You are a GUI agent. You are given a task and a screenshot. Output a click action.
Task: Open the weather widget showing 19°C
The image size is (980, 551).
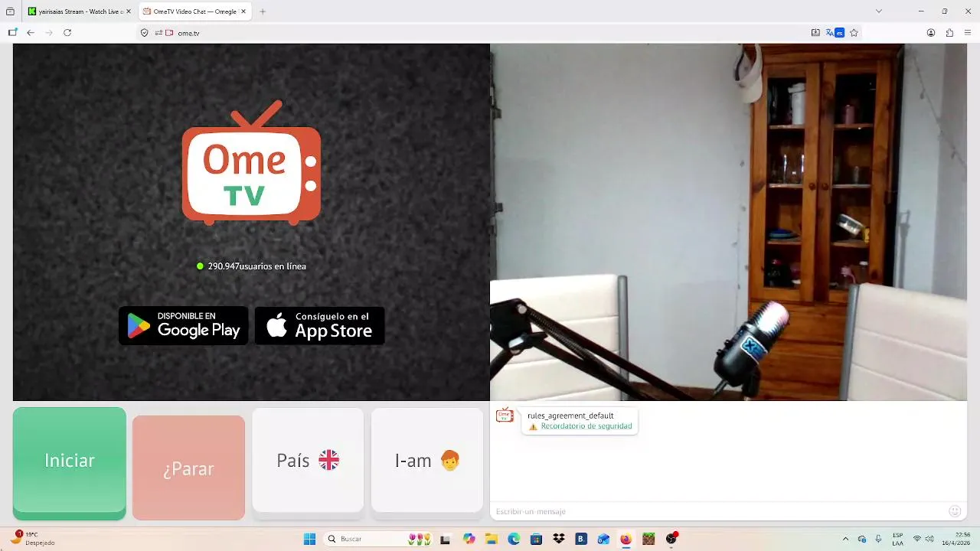pyautogui.click(x=34, y=539)
